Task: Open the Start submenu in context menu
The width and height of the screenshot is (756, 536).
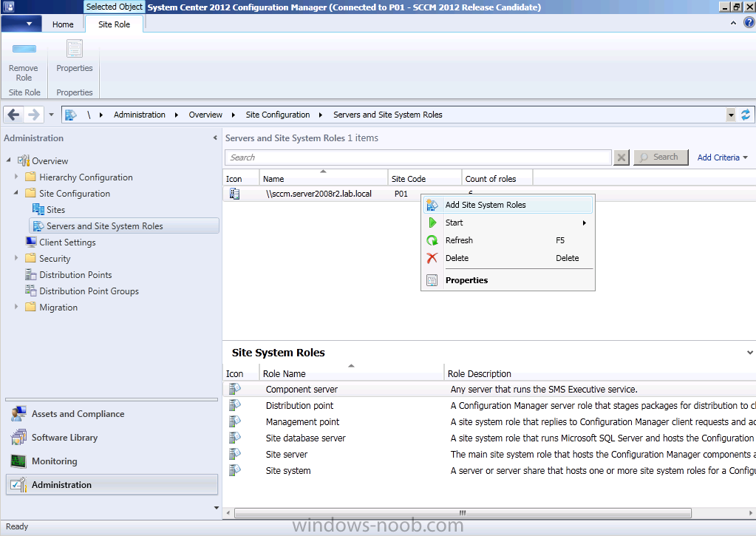Action: click(508, 223)
